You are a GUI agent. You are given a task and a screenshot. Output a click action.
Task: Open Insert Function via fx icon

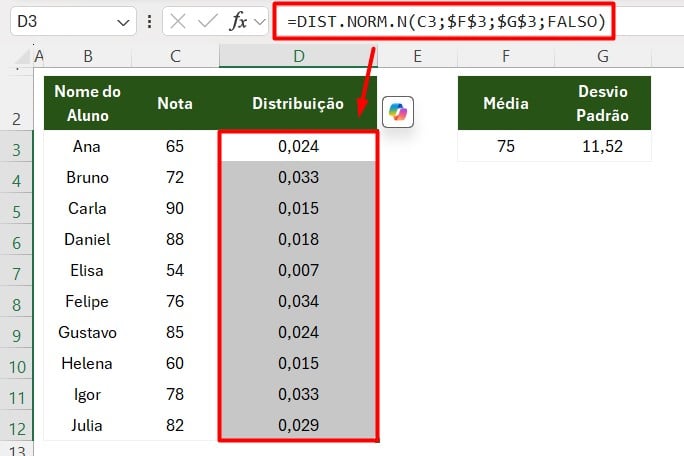coord(238,21)
